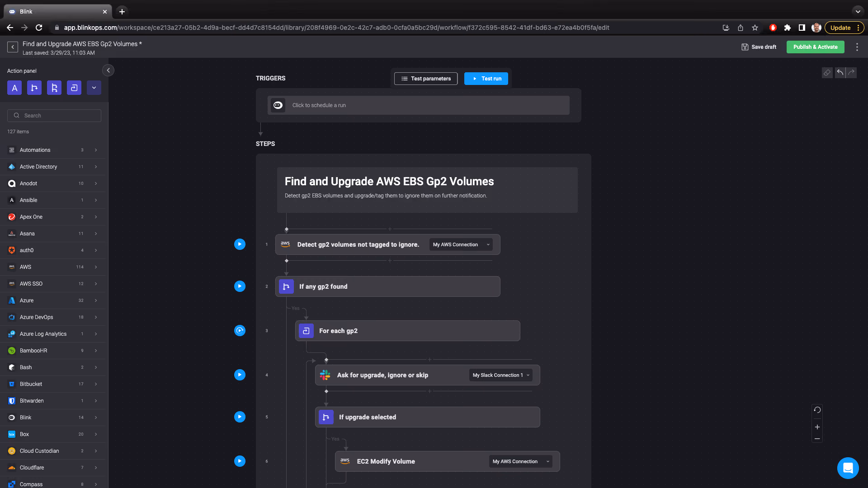The image size is (868, 488).
Task: Run step 5 If upgrade selected
Action: click(240, 417)
